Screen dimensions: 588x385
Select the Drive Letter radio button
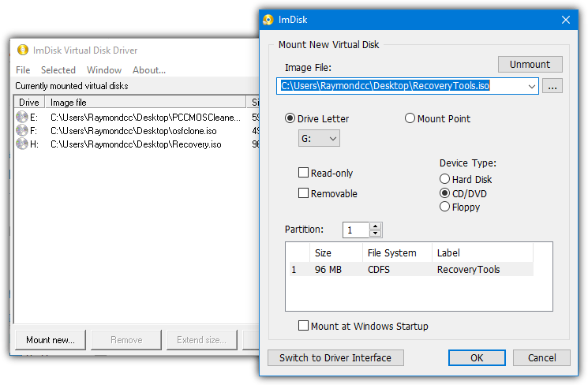tap(290, 118)
